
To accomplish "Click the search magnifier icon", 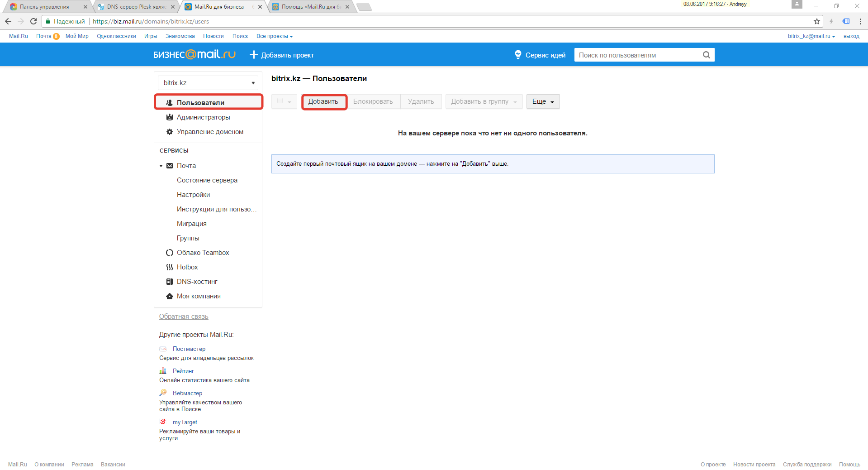I will tap(707, 55).
